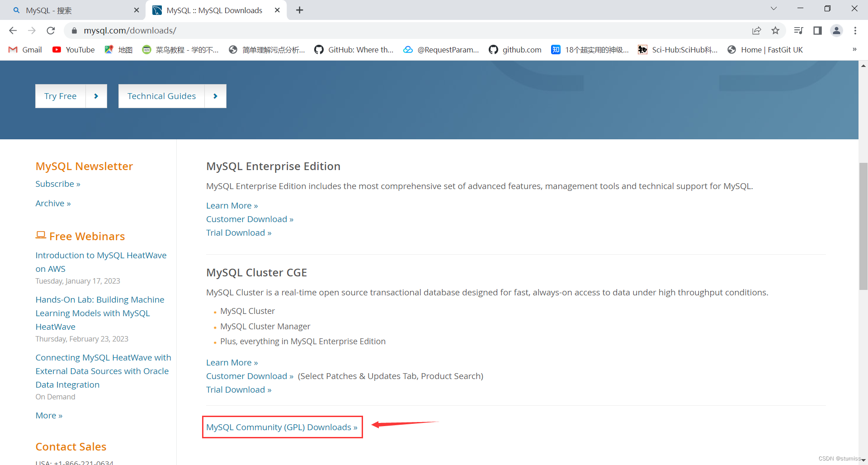Open the 菜鸟教程 bookmark
868x465 pixels.
pos(180,50)
